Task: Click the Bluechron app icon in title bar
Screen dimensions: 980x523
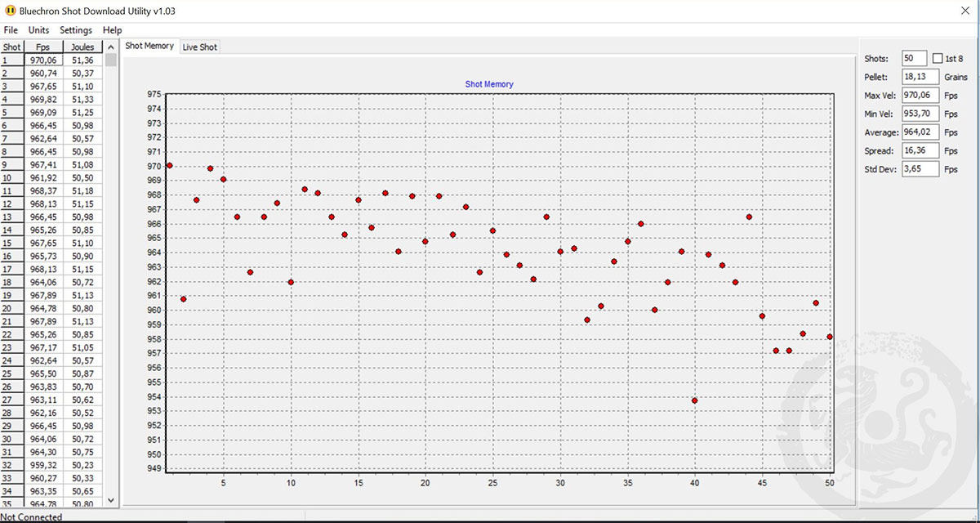Action: pos(11,11)
